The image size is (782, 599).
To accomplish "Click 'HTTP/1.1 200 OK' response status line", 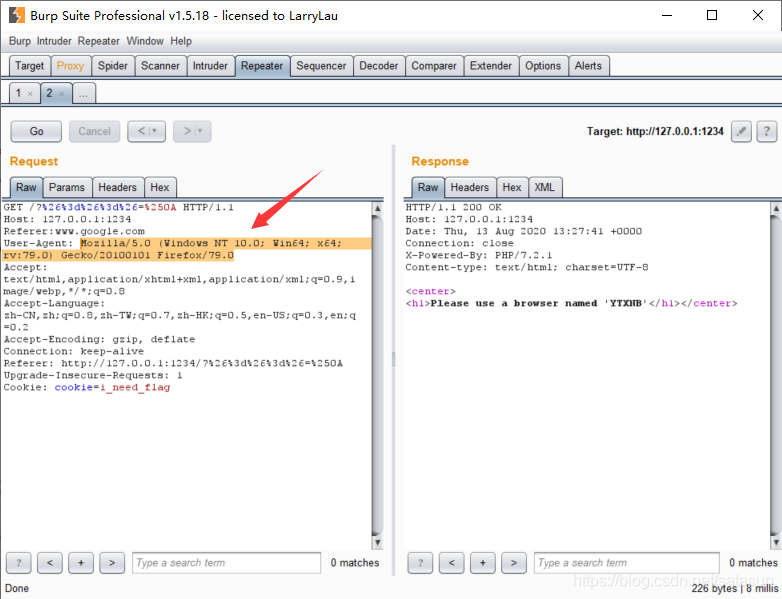I will [453, 207].
